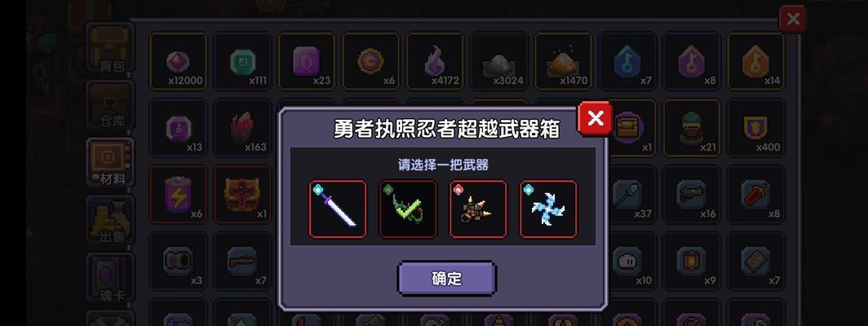Image resolution: width=868 pixels, height=326 pixels.
Task: Select the purple battery item x6
Action: 178,194
